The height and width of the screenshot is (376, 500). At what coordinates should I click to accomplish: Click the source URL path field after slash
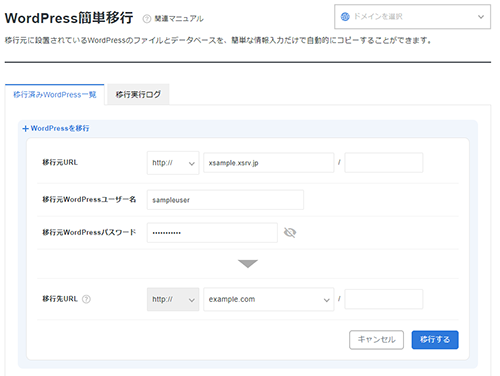(x=384, y=163)
